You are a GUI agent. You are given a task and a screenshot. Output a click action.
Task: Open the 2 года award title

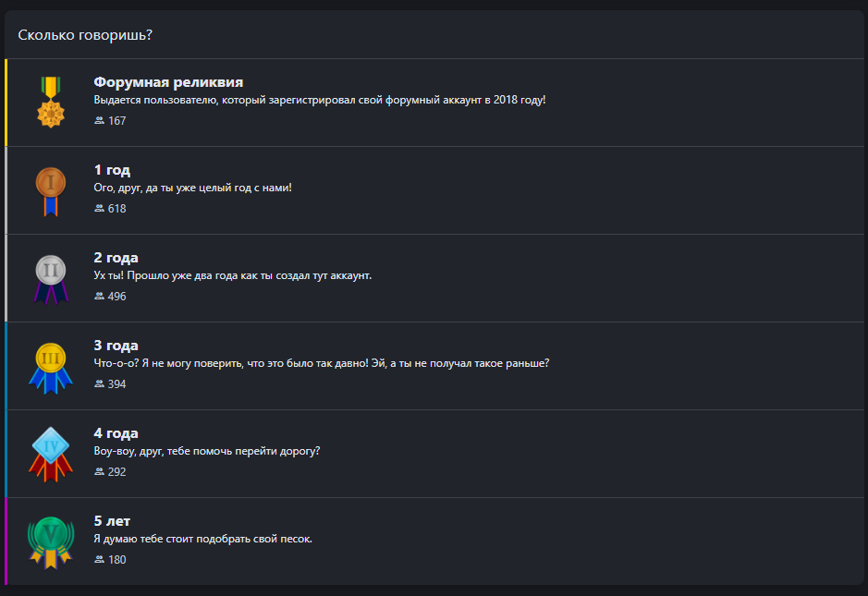point(116,258)
